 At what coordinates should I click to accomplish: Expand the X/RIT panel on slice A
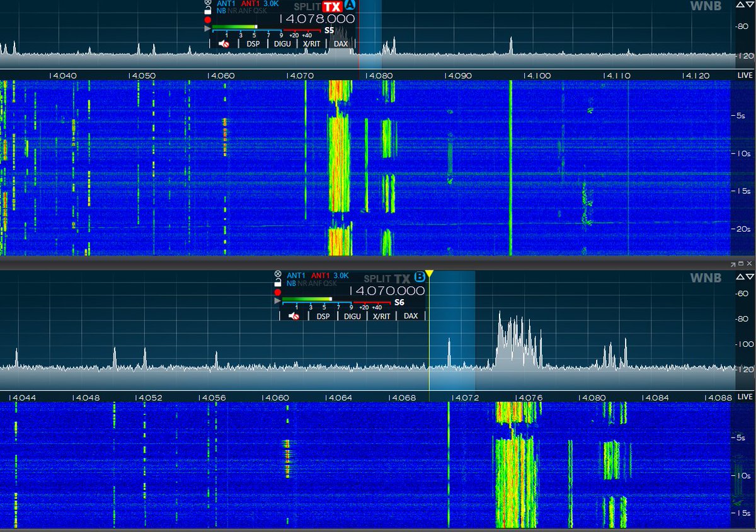310,43
